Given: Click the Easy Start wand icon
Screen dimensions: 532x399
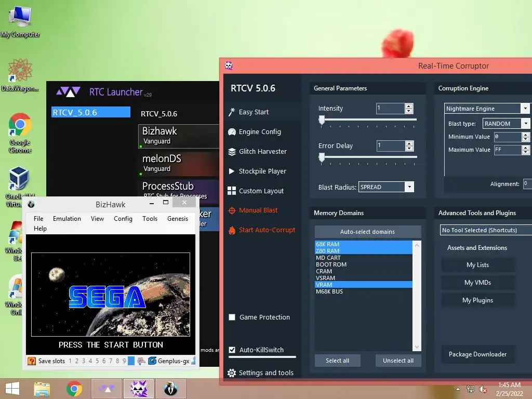Looking at the screenshot, I should [232, 112].
